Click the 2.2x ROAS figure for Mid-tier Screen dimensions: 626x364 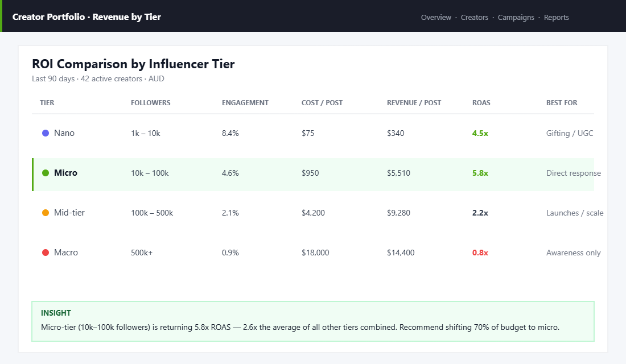[x=481, y=213]
